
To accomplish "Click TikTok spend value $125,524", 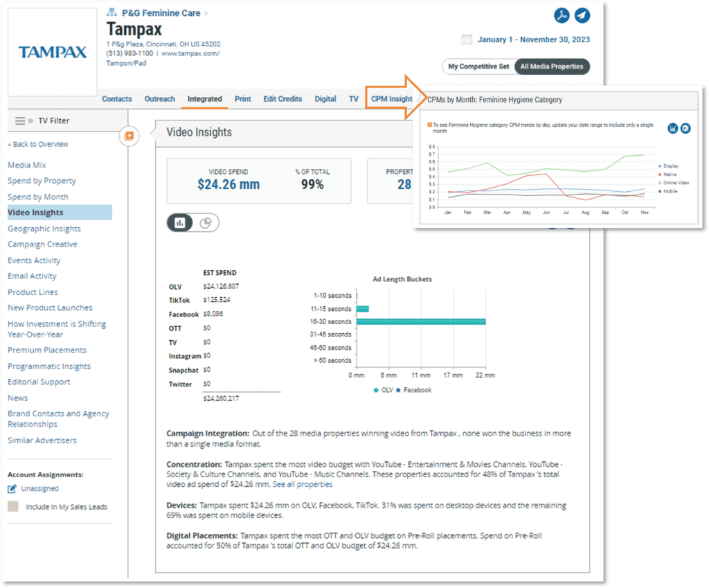I will 217,300.
